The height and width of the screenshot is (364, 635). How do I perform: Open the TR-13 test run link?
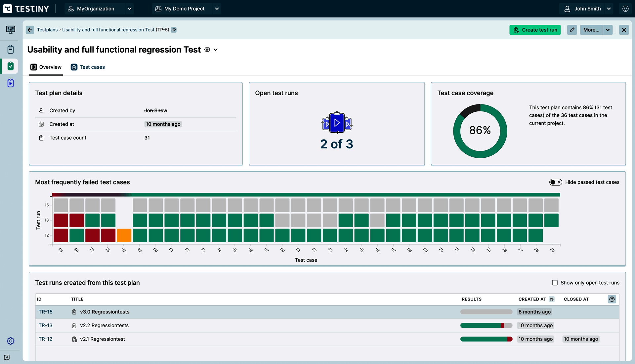click(x=46, y=325)
